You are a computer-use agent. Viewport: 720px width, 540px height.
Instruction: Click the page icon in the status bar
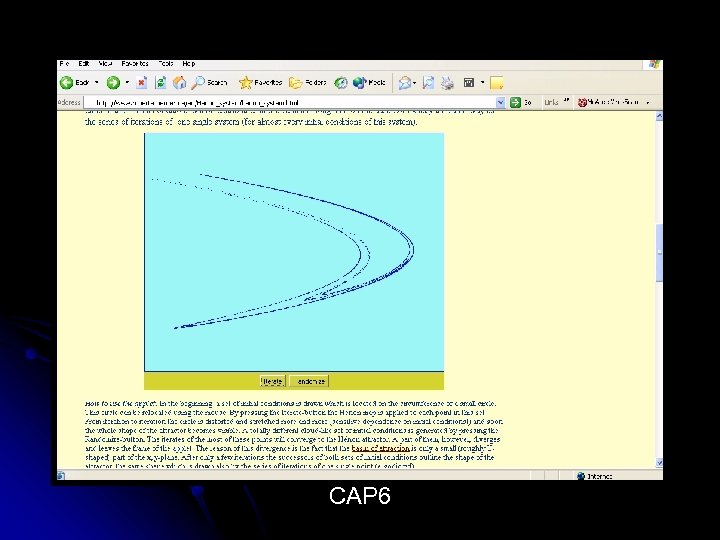[61, 476]
